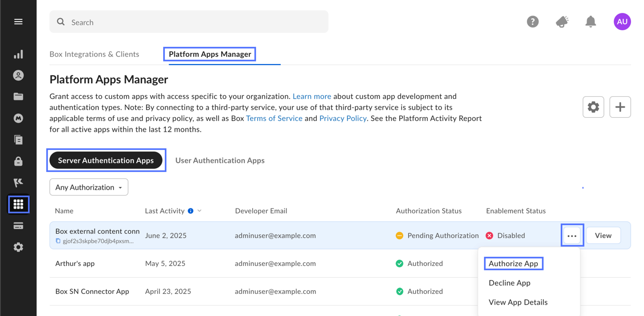Click Authorized checkmark for Arthur's app
Image resolution: width=644 pixels, height=316 pixels.
(399, 263)
